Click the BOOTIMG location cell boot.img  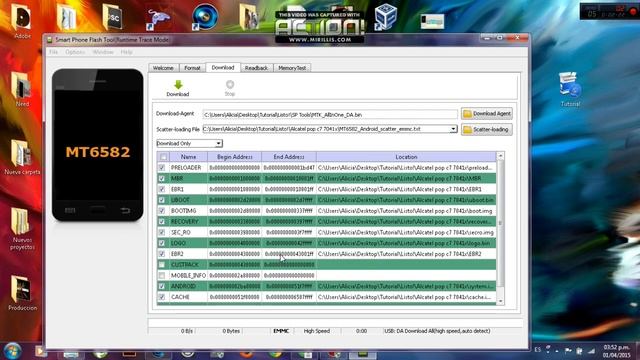406,211
